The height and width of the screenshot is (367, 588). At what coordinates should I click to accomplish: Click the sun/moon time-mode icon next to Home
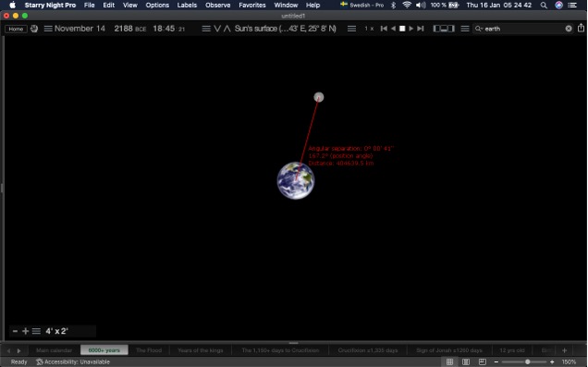34,29
